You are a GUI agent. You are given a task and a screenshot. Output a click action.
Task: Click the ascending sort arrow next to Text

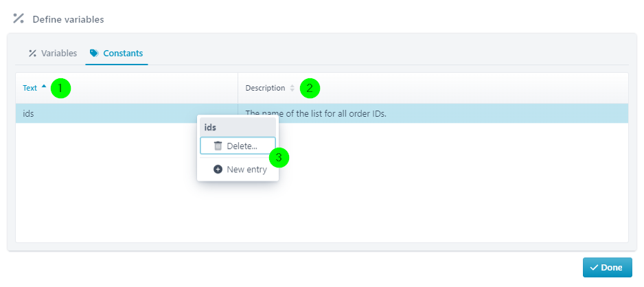click(44, 87)
